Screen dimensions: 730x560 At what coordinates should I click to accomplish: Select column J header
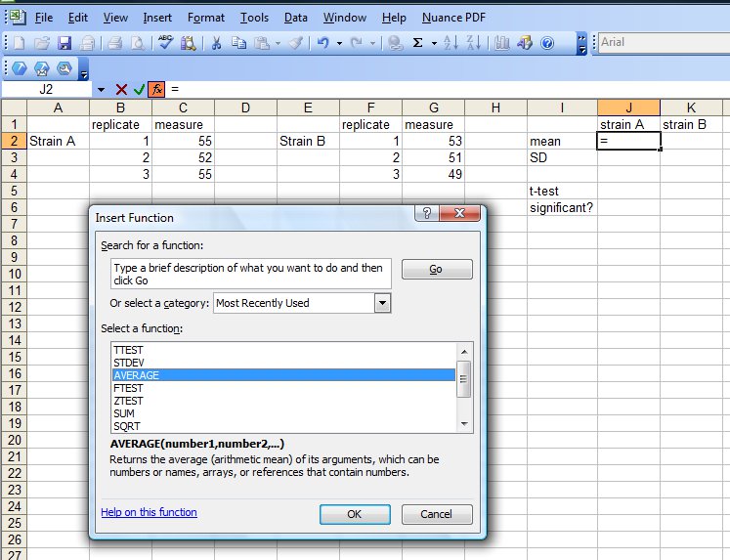[x=628, y=108]
